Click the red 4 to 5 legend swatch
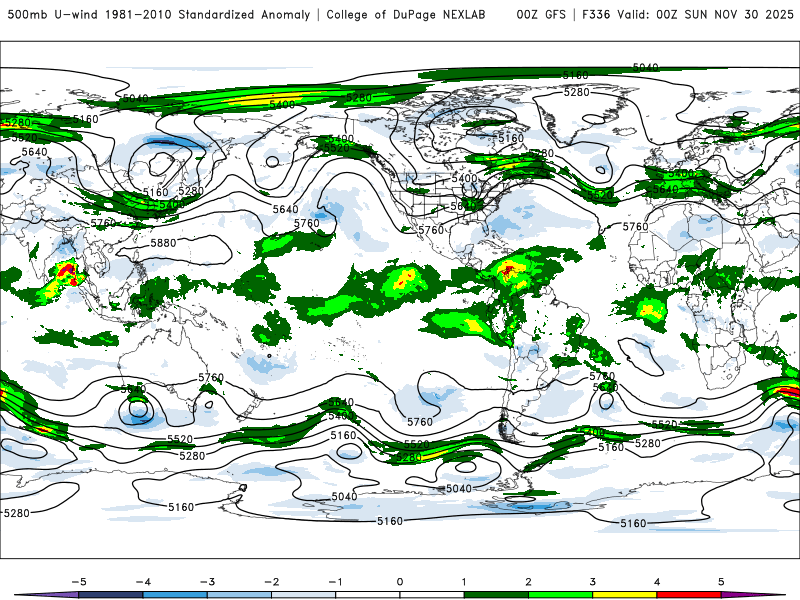Viewport: 800px width, 600px height. click(689, 595)
